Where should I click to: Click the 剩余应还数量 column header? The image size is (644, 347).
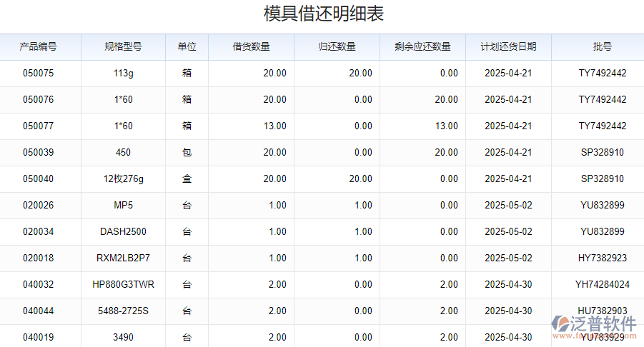pyautogui.click(x=422, y=47)
